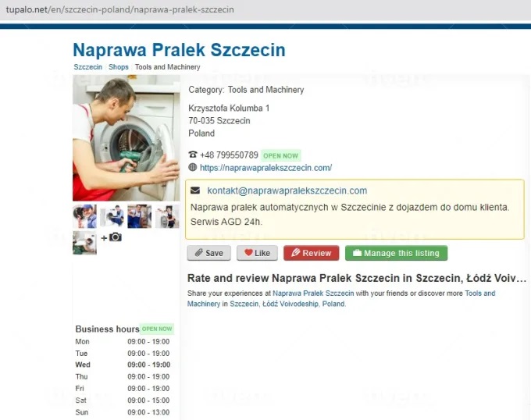Open the first small thumbnail with blue cap repairman
Screen dimensions: 531x420
coord(84,216)
